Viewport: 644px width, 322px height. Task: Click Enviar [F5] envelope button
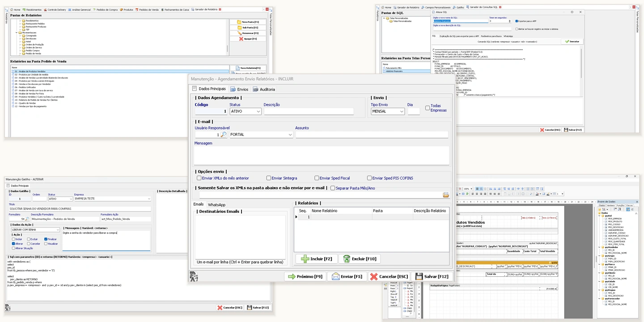pos(347,276)
